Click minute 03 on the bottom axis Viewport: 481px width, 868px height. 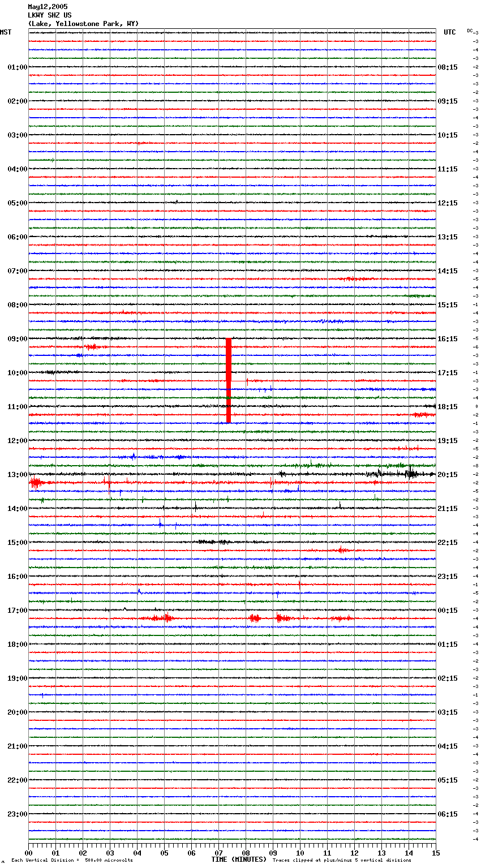[110, 853]
